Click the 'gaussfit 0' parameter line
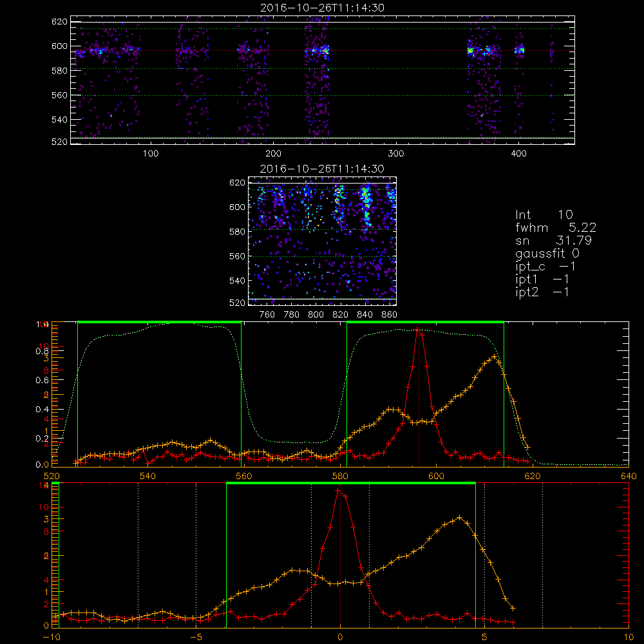Viewport: 644px width, 644px height. tap(547, 253)
